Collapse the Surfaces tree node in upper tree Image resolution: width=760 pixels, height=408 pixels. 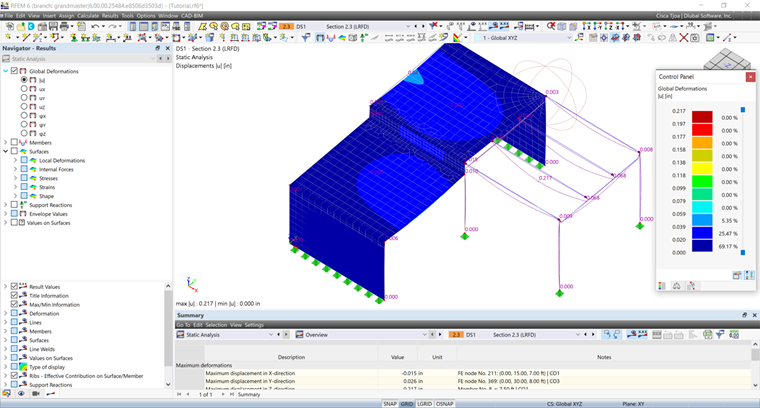click(5, 151)
